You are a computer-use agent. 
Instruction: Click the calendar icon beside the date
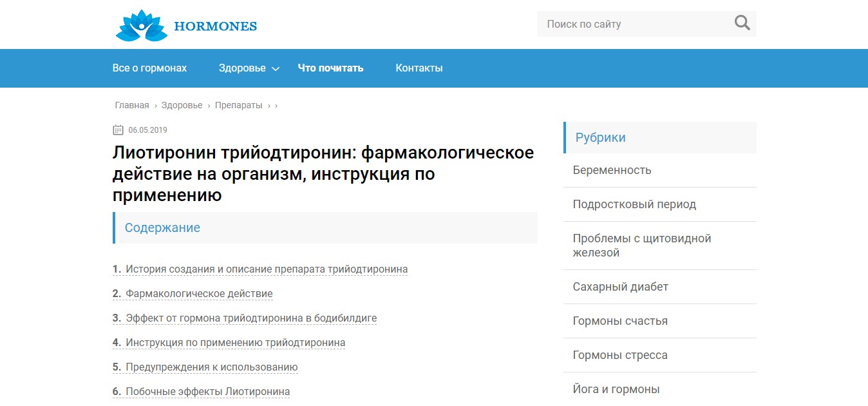pos(118,130)
